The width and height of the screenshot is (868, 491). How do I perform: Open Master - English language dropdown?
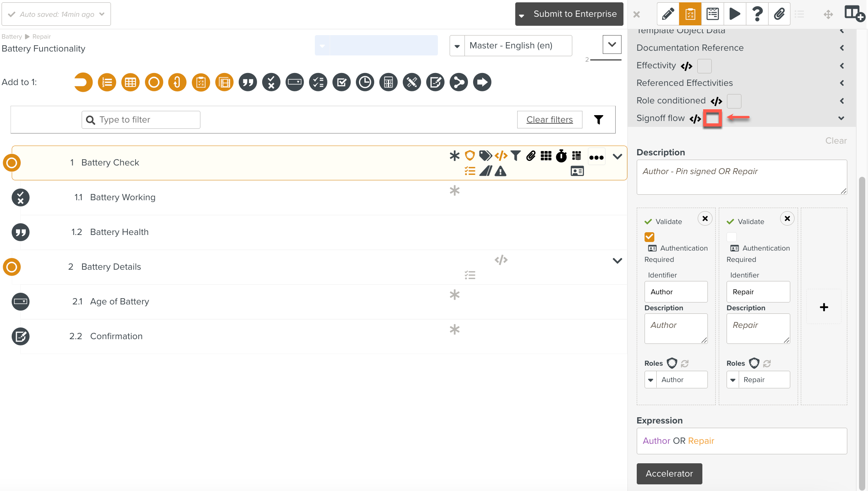click(457, 46)
